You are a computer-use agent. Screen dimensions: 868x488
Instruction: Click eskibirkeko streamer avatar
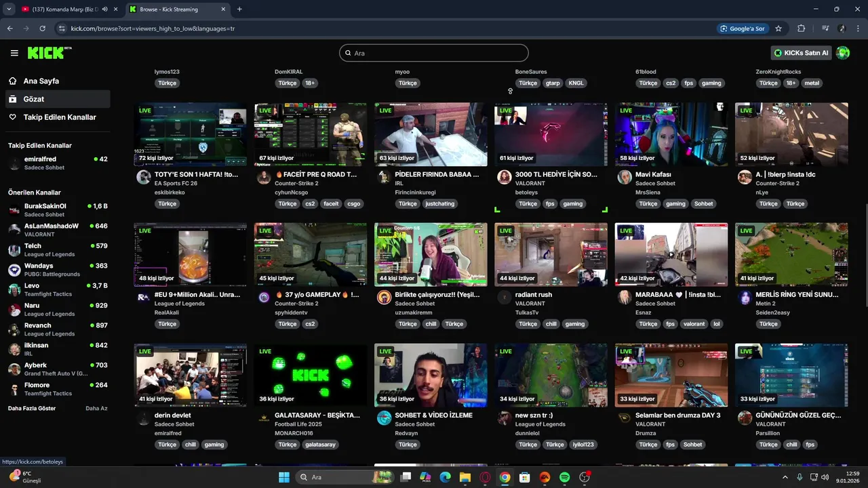coord(143,178)
